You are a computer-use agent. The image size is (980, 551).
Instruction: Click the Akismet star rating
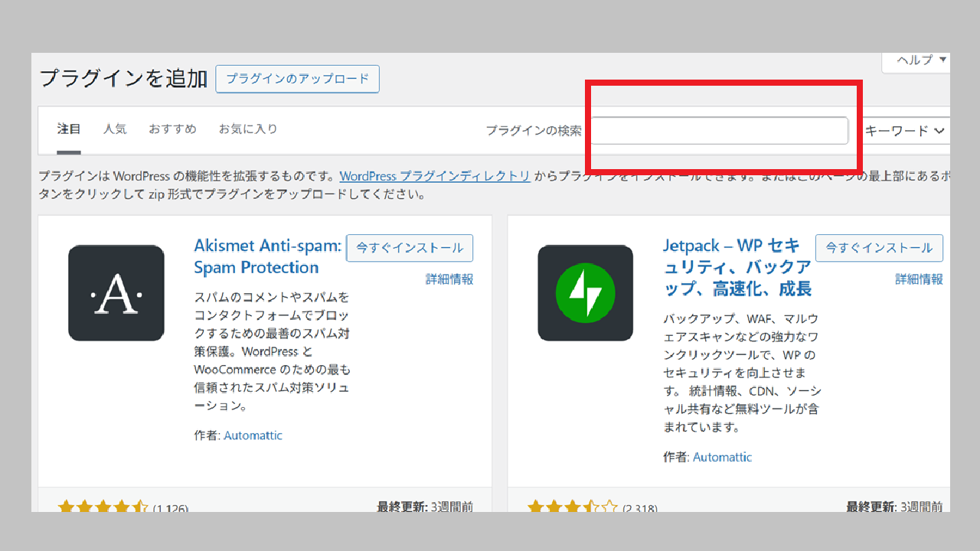[x=103, y=506]
